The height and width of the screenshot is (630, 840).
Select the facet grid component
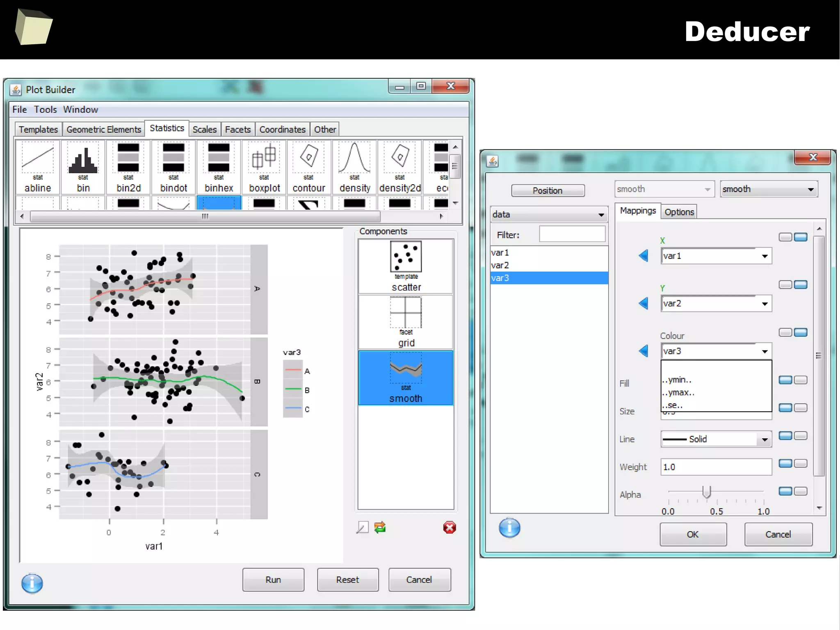pos(406,322)
